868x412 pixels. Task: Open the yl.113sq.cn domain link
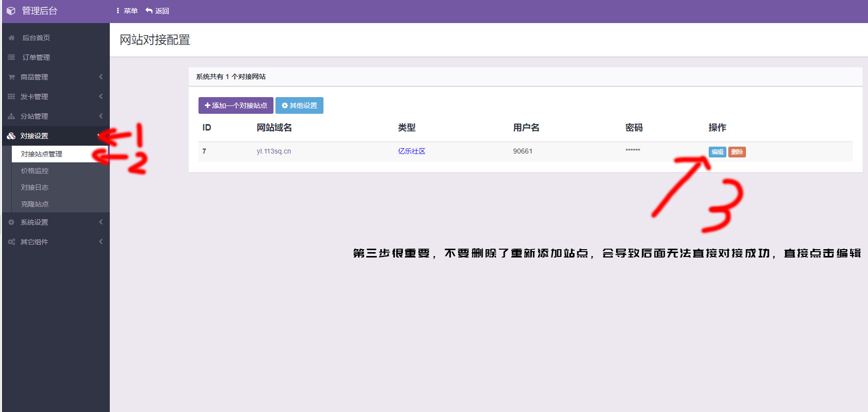(273, 151)
